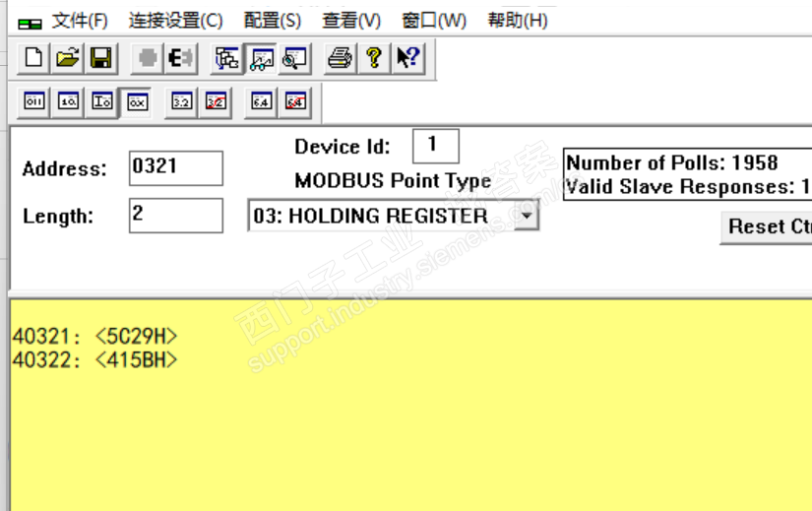
Task: Open data definition tree diagram icon
Action: [227, 58]
